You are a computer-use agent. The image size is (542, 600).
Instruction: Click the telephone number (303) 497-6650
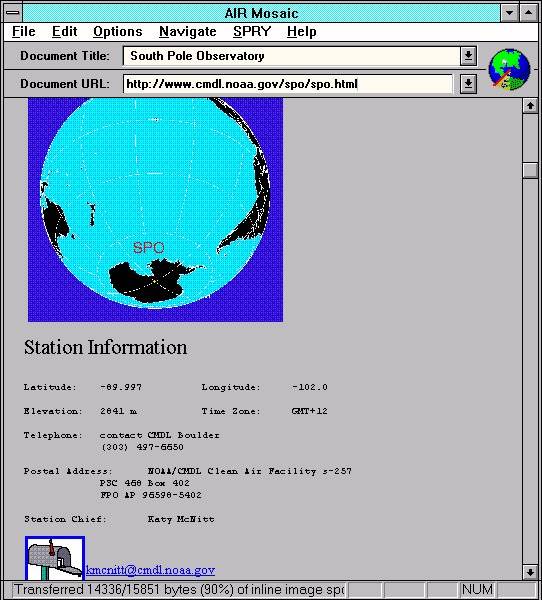[x=142, y=447]
